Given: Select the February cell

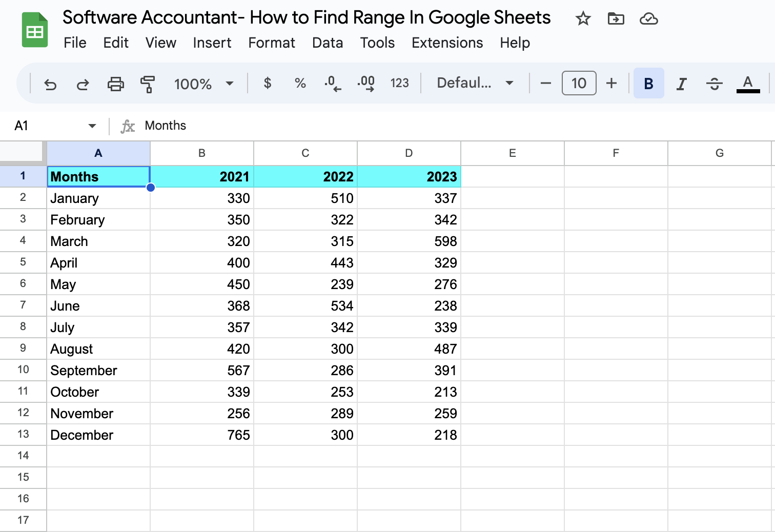Looking at the screenshot, I should (x=98, y=220).
